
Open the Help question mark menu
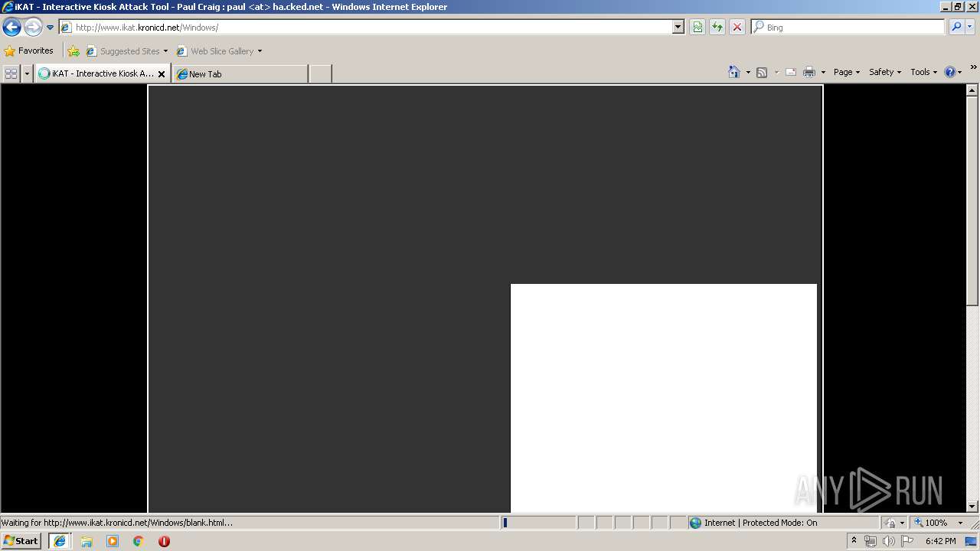953,72
